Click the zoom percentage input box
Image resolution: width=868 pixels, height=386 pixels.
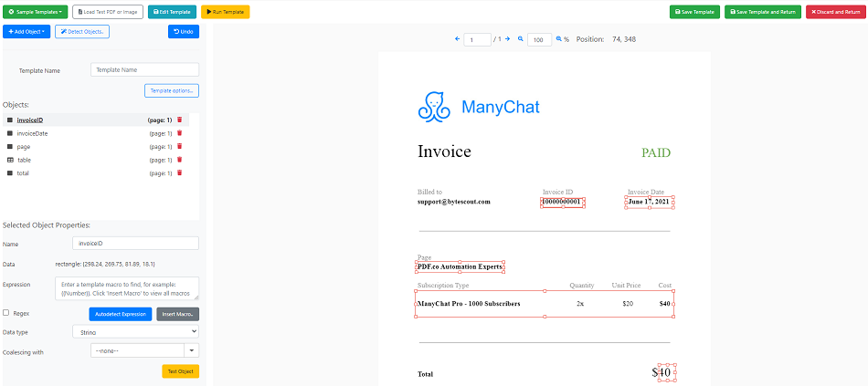click(540, 39)
